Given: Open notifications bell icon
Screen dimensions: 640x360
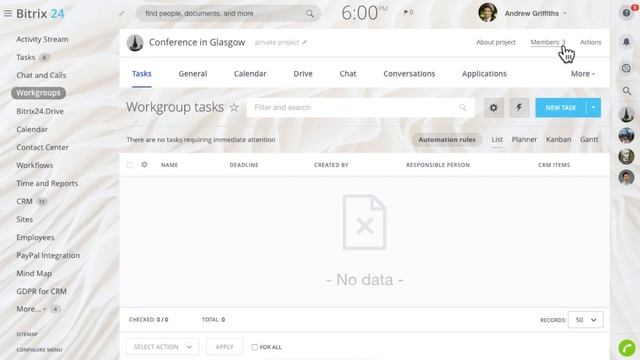Looking at the screenshot, I should tap(626, 42).
